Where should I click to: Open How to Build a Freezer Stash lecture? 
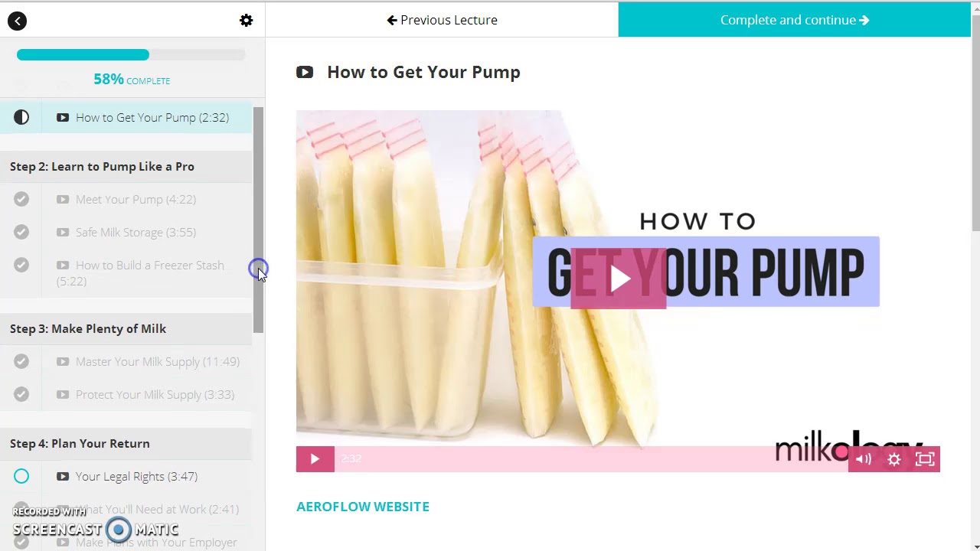(x=140, y=273)
